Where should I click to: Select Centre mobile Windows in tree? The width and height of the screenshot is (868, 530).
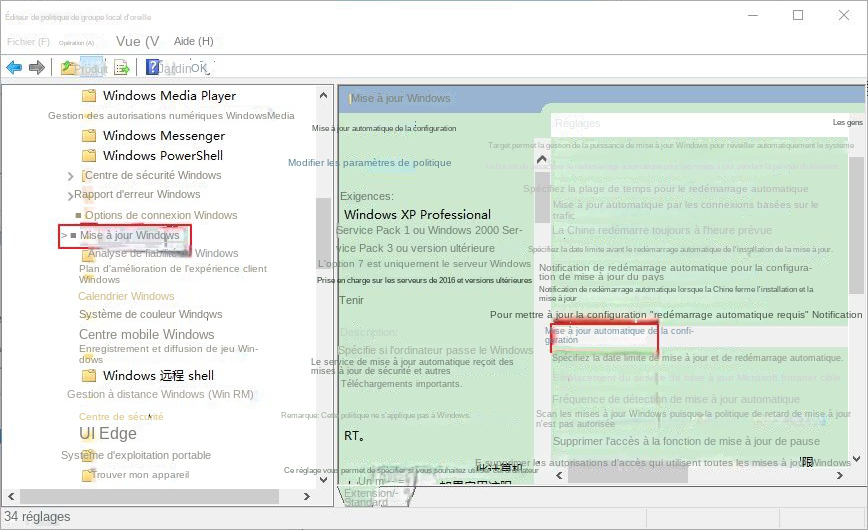click(x=146, y=335)
